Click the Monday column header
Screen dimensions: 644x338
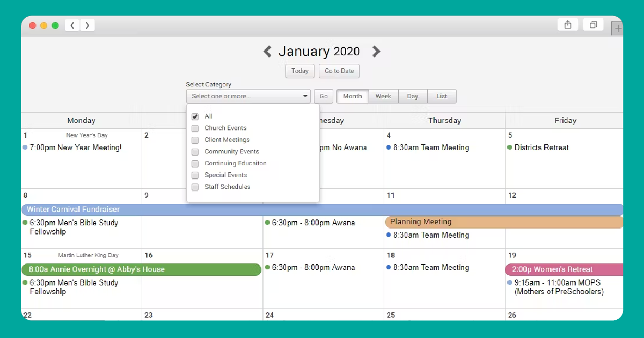(x=82, y=121)
